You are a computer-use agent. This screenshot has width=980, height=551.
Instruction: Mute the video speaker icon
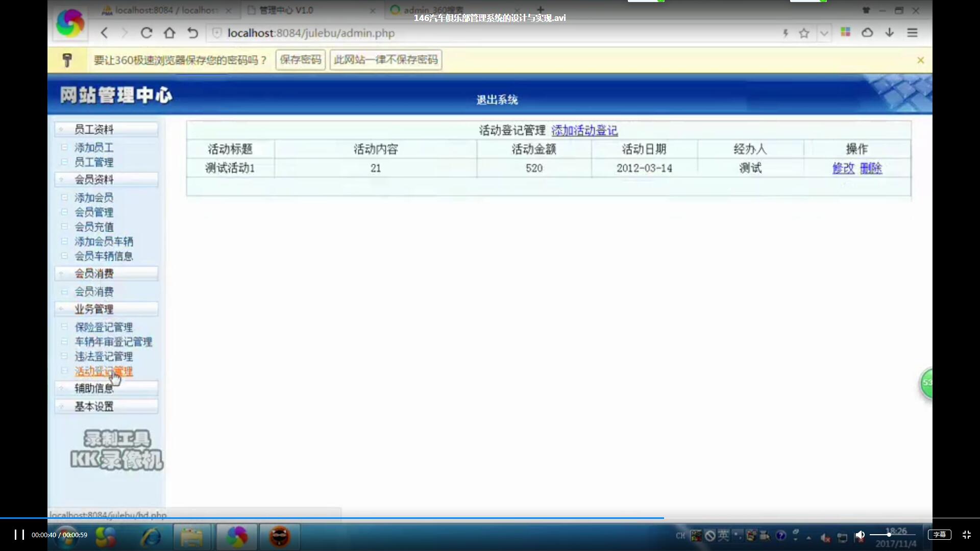click(x=860, y=535)
